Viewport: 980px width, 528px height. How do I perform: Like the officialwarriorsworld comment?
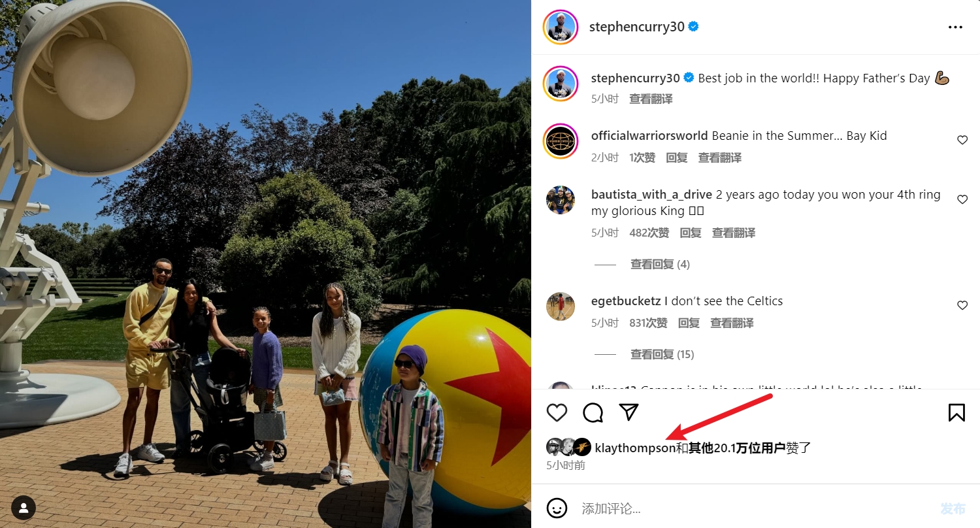962,140
